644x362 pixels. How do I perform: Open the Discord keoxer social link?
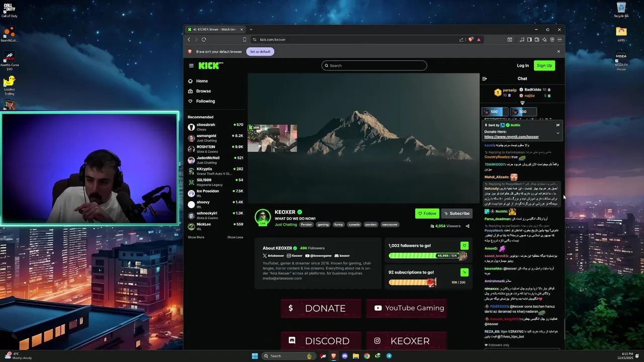coord(342,256)
